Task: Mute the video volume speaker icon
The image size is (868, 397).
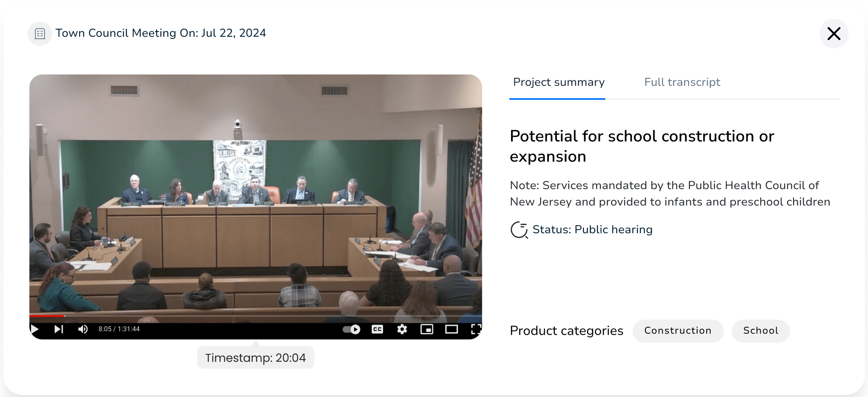Action: [x=83, y=329]
